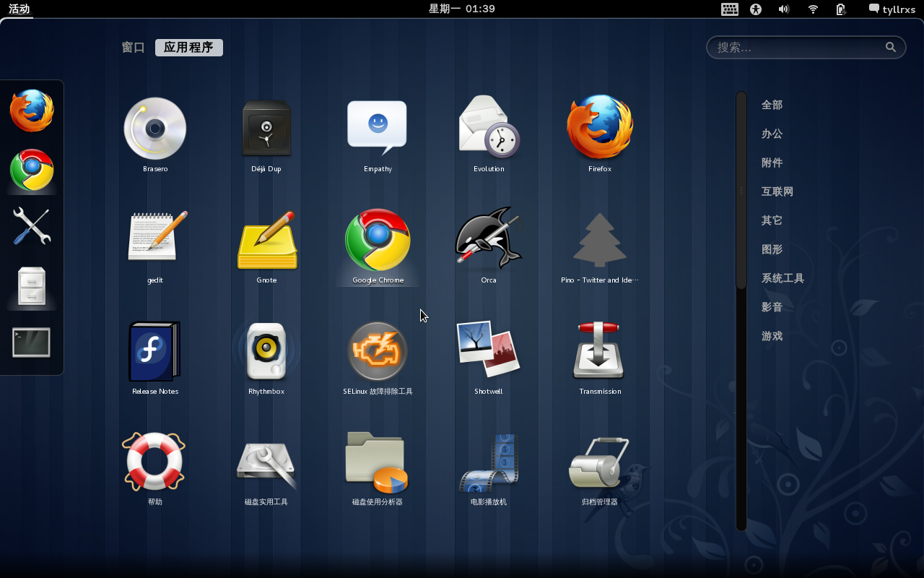Click the search magnifier icon

(x=891, y=47)
